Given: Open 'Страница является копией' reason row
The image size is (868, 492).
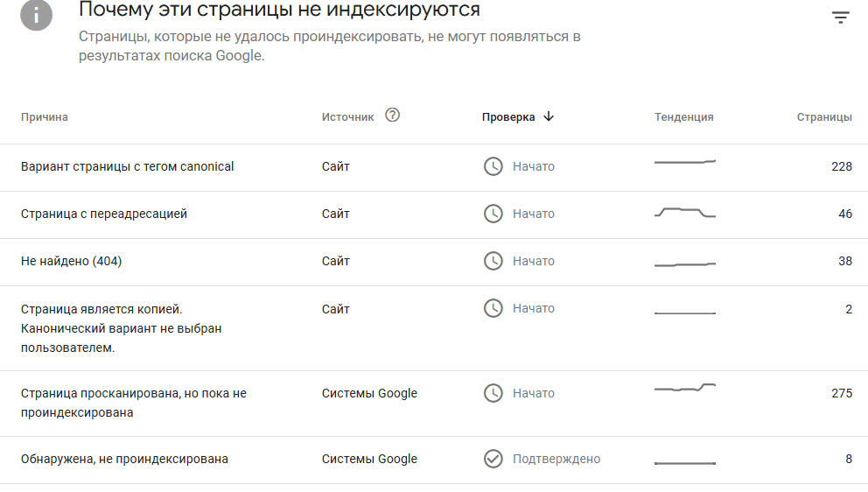Looking at the screenshot, I should [434, 328].
